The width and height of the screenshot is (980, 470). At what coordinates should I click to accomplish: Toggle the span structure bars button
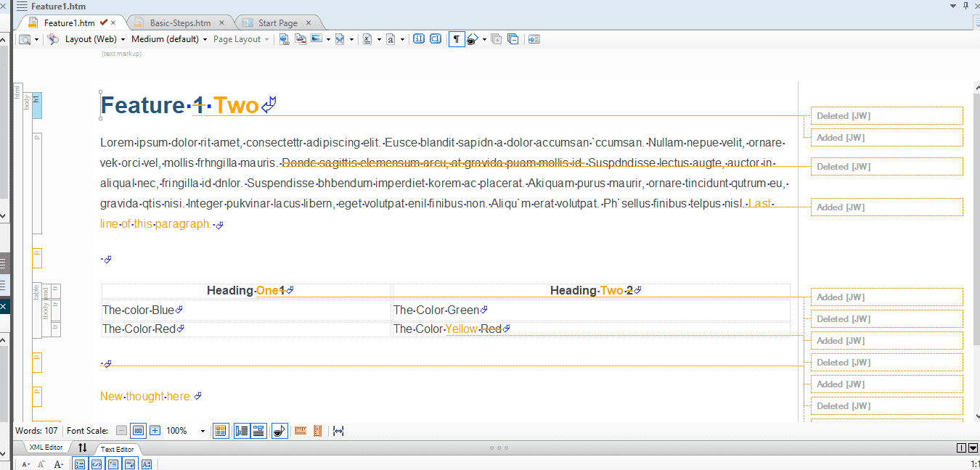pyautogui.click(x=258, y=431)
